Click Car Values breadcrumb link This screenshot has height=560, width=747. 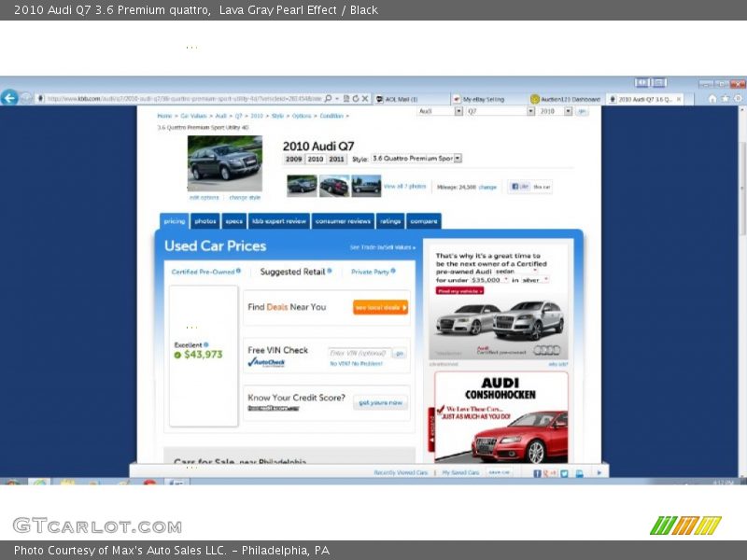[x=193, y=116]
